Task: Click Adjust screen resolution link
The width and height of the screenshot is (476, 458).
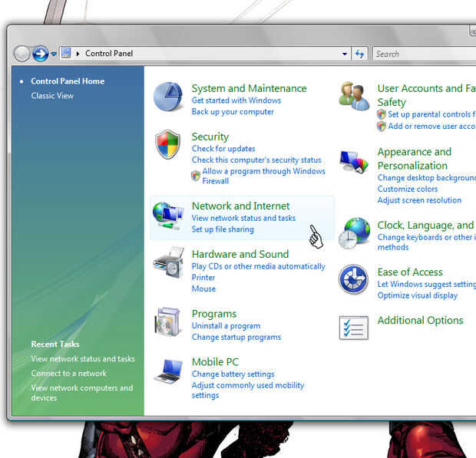Action: pyautogui.click(x=419, y=200)
